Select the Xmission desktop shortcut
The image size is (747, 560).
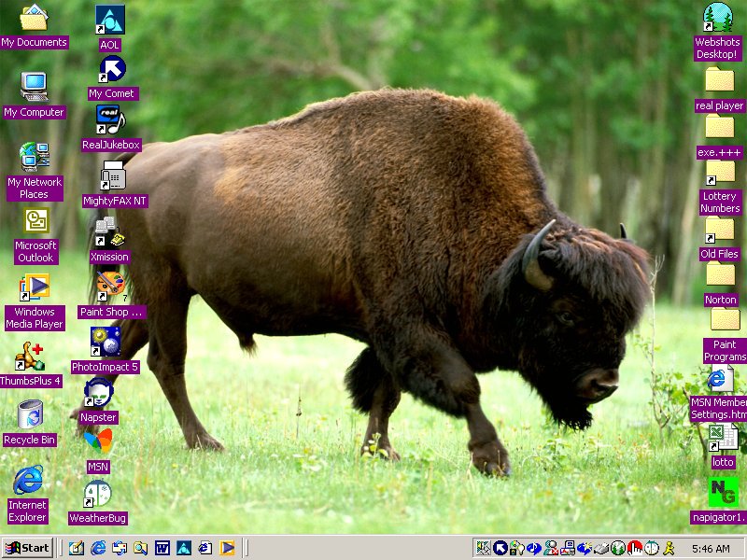pos(109,231)
